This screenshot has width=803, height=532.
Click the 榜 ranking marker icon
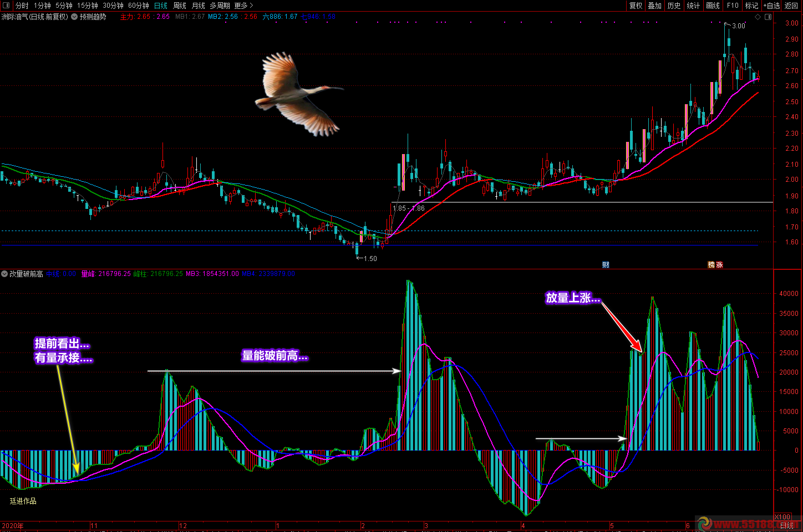pyautogui.click(x=711, y=265)
